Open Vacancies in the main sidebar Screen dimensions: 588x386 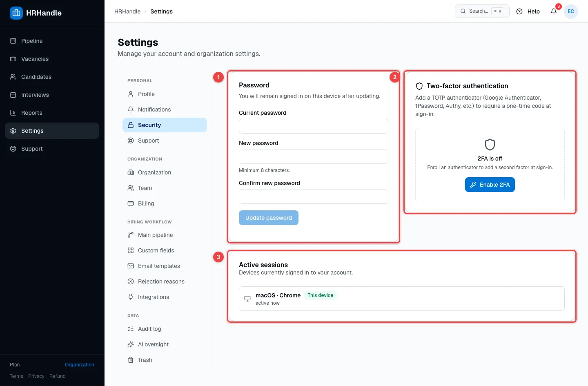click(52, 59)
